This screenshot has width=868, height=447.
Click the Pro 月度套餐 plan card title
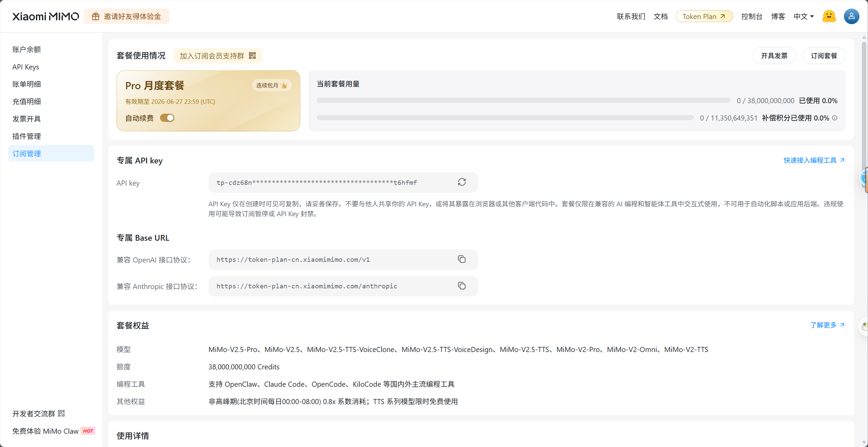[155, 85]
